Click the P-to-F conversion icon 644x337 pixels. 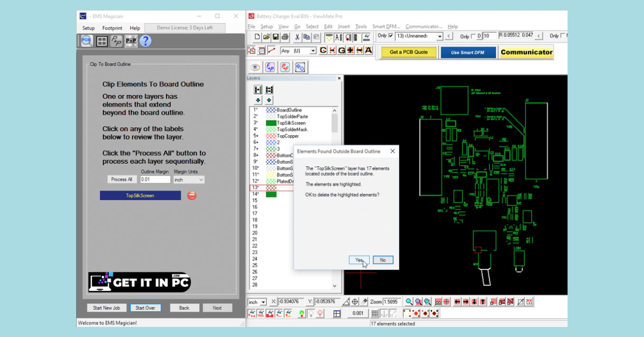tap(285, 67)
